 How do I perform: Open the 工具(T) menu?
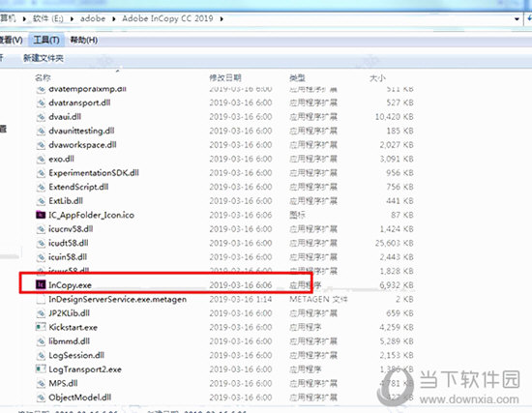46,40
